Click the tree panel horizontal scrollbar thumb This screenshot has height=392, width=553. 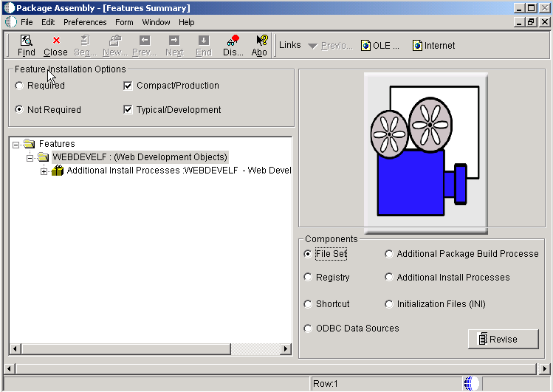click(126, 349)
